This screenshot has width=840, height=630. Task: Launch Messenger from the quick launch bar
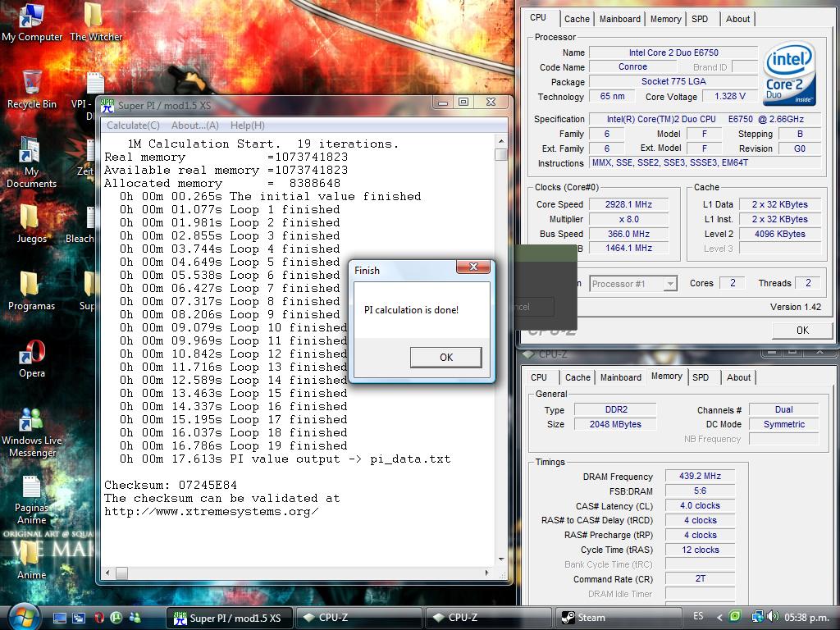(135, 618)
